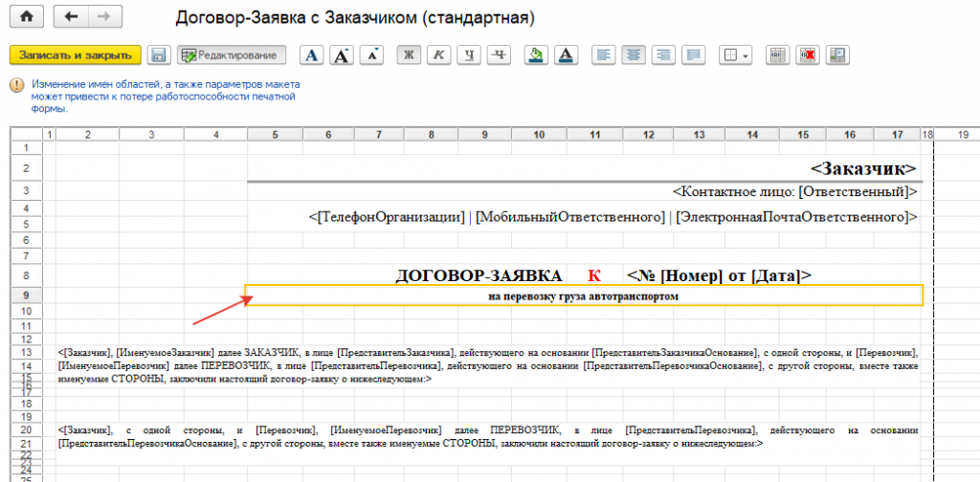This screenshot has height=482, width=980.
Task: Select column header 11
Action: pos(595,134)
